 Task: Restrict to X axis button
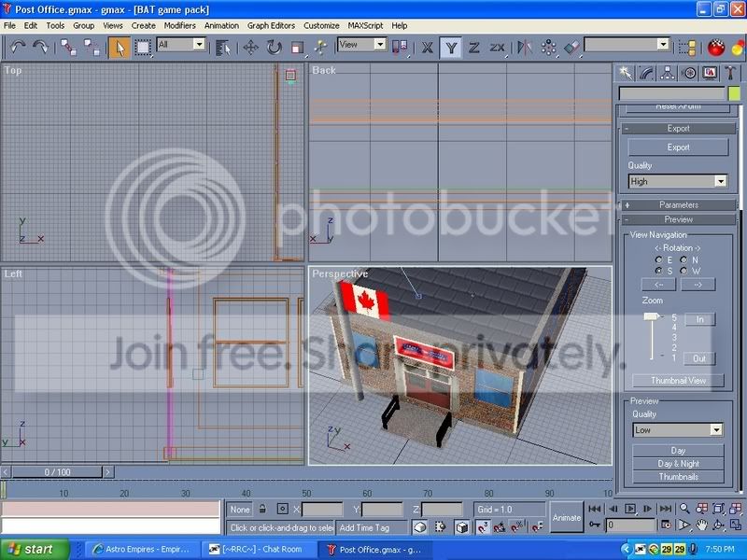[x=428, y=48]
